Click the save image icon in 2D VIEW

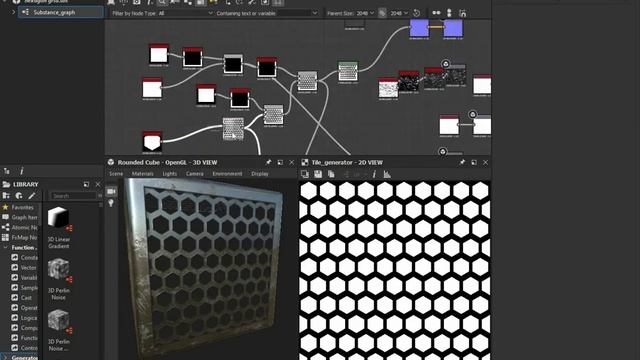(x=318, y=174)
